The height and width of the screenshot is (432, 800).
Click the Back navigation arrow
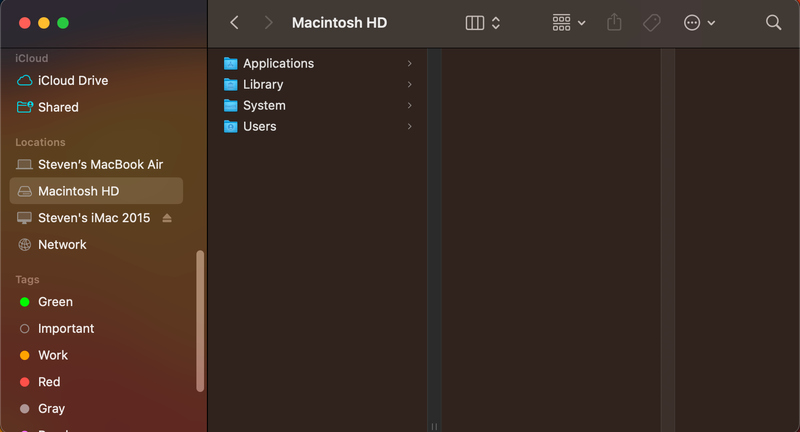click(234, 22)
